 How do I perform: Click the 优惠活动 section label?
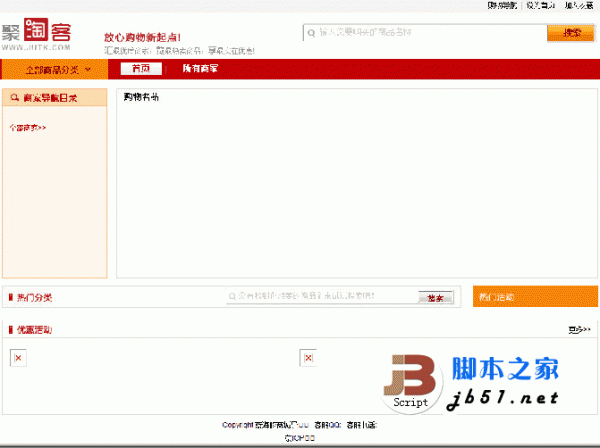click(x=34, y=330)
